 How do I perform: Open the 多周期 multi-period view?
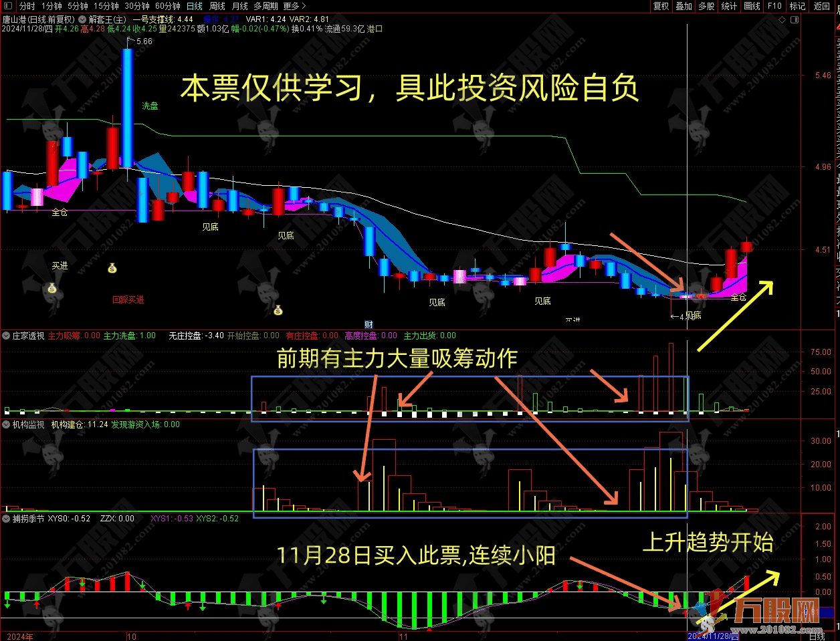coord(266,6)
